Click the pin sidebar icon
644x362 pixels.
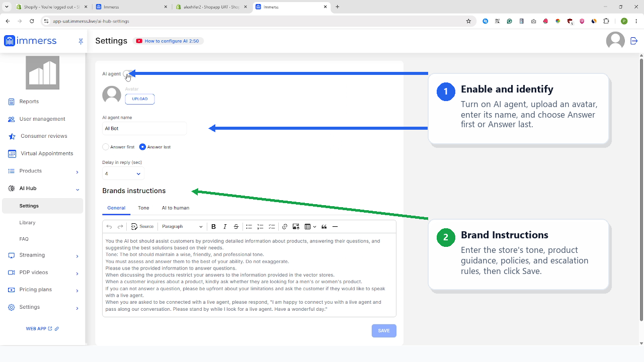[x=80, y=41]
